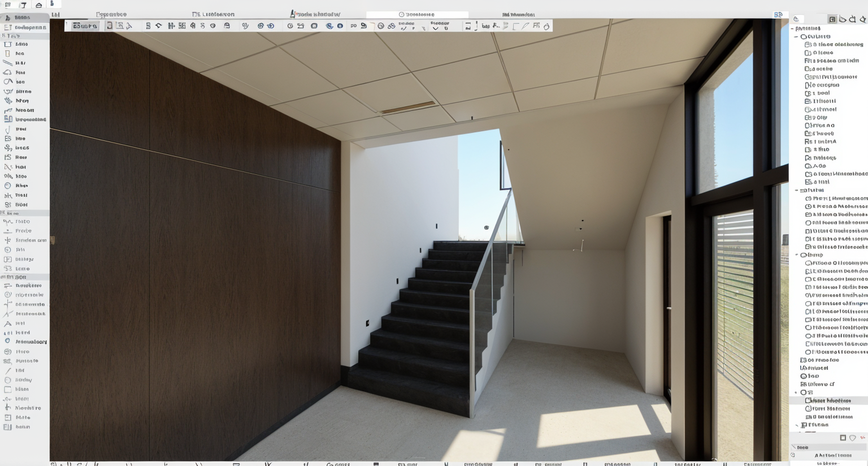This screenshot has width=868, height=466.
Task: Pick the Wall tool heading the design tools
Action: click(x=21, y=44)
